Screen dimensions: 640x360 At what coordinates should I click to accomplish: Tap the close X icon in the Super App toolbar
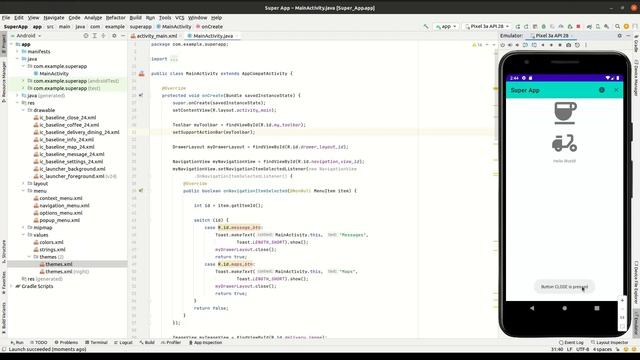pyautogui.click(x=616, y=90)
